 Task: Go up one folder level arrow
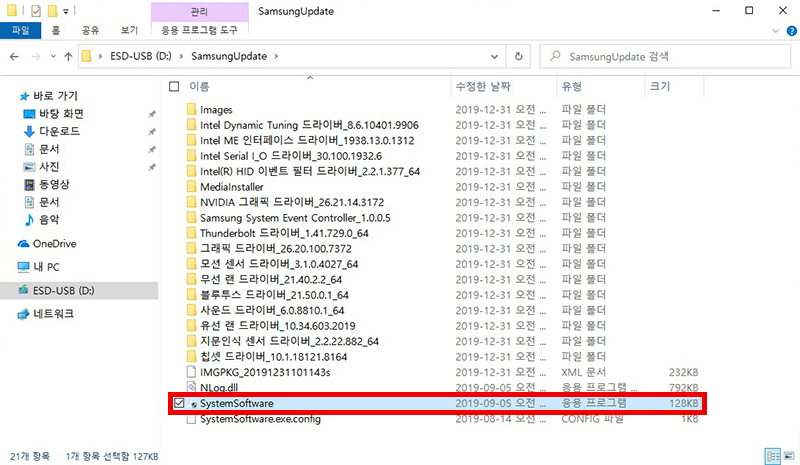(68, 56)
